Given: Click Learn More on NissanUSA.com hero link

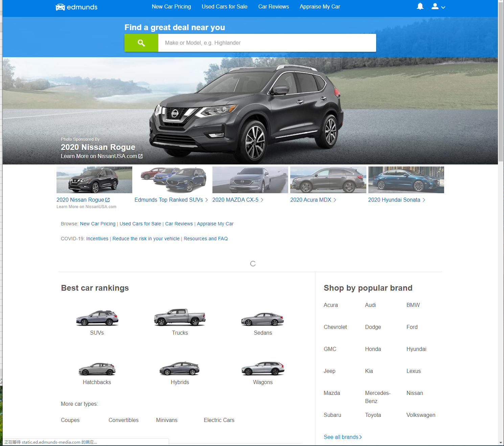Looking at the screenshot, I should coord(99,156).
